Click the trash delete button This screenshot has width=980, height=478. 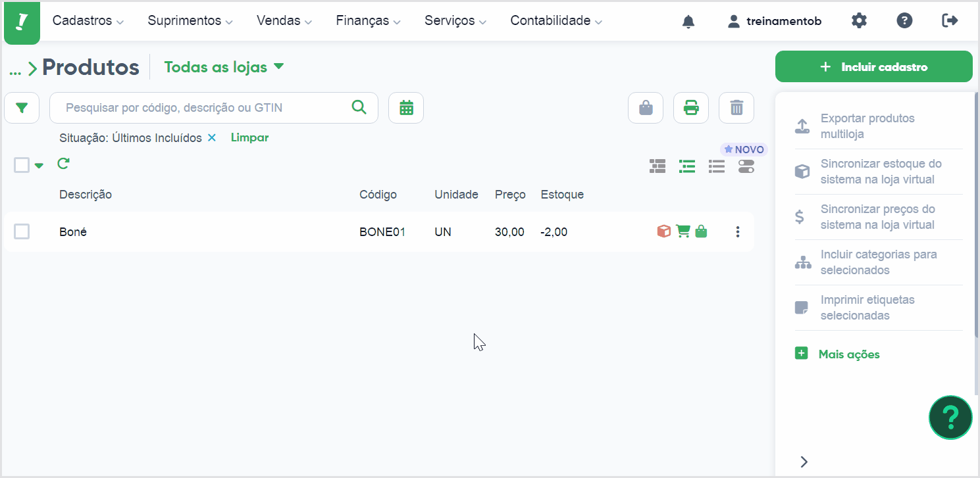pos(736,108)
